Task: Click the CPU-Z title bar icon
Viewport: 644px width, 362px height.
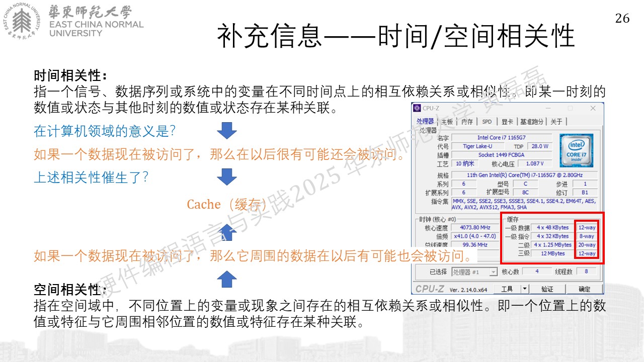Action: click(417, 108)
